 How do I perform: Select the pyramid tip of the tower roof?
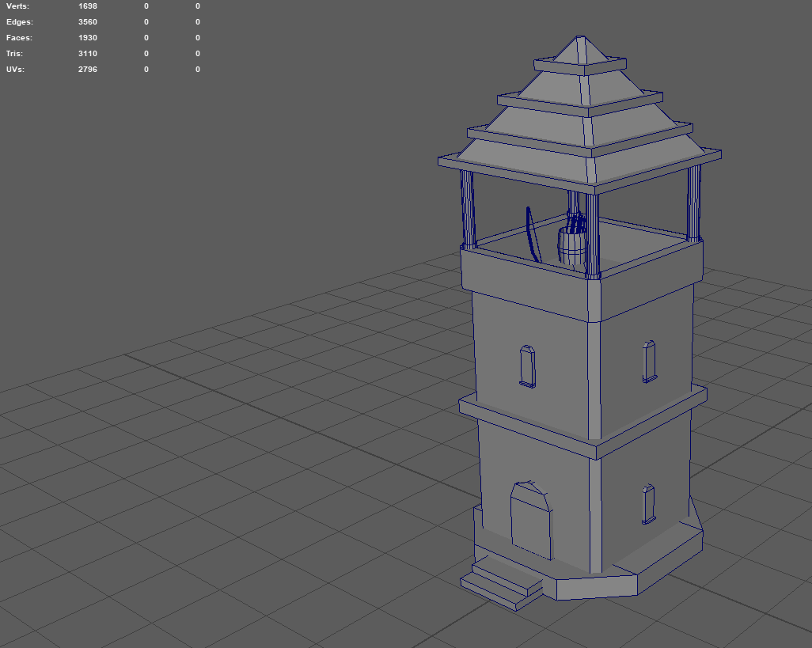[579, 51]
